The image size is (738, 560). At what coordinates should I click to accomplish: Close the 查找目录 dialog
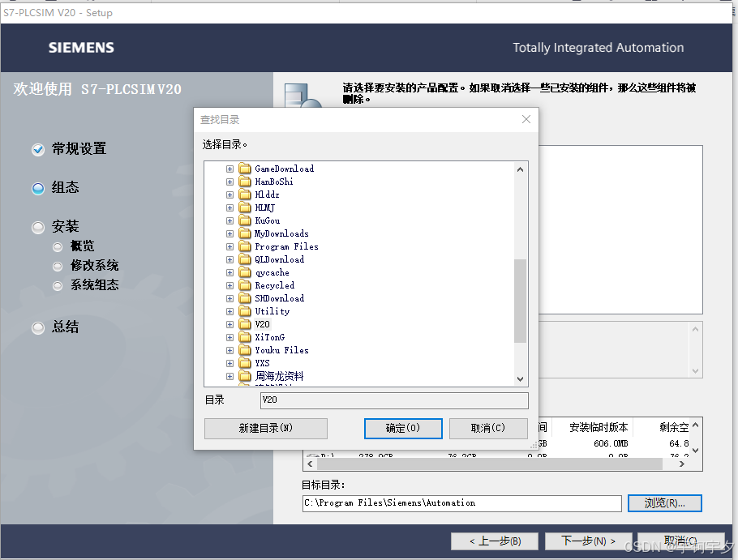click(x=526, y=119)
